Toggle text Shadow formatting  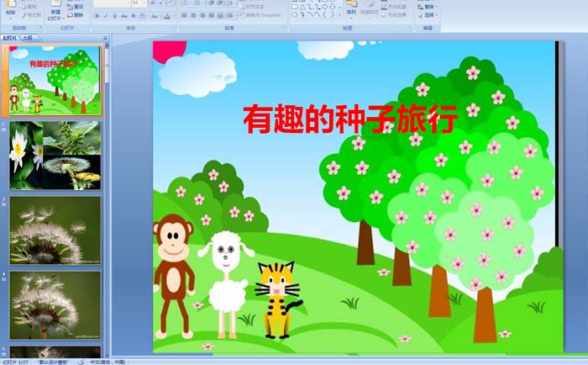pos(133,16)
